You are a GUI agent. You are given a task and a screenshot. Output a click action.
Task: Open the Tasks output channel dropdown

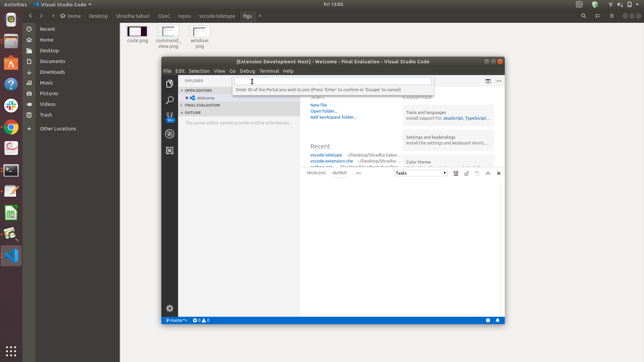pyautogui.click(x=421, y=173)
